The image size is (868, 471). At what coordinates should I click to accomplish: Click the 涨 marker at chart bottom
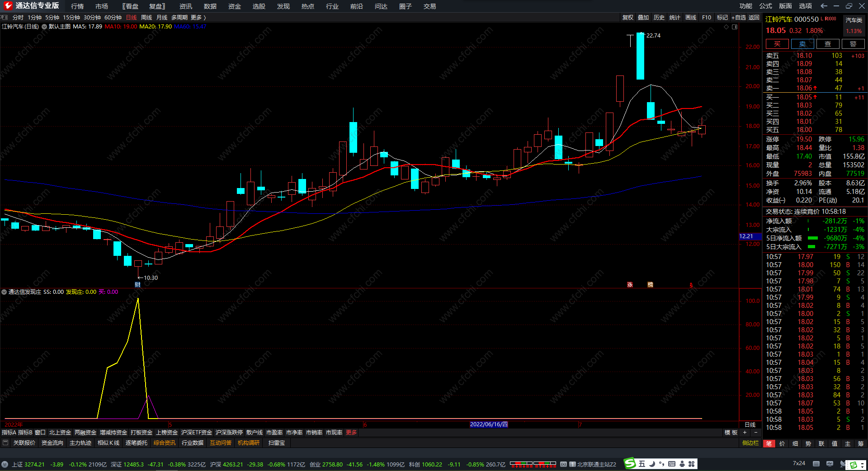630,284
